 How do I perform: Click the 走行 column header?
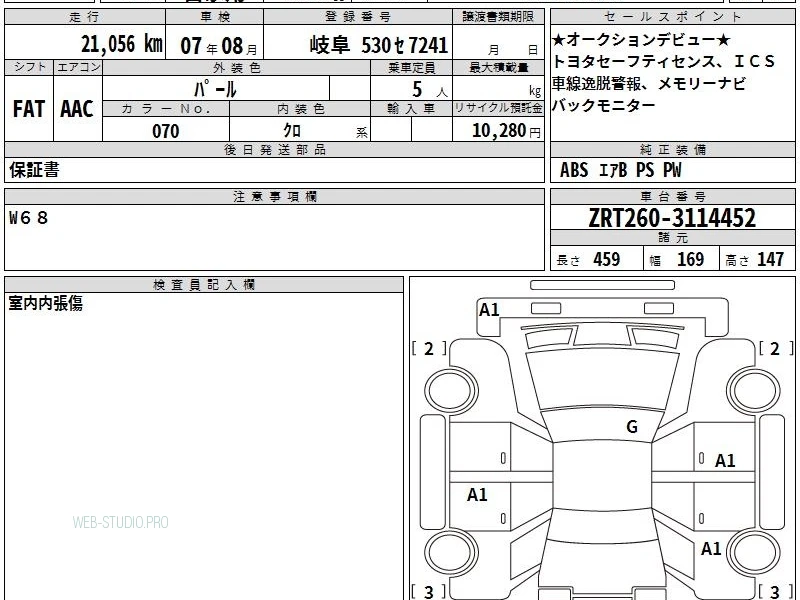point(85,17)
